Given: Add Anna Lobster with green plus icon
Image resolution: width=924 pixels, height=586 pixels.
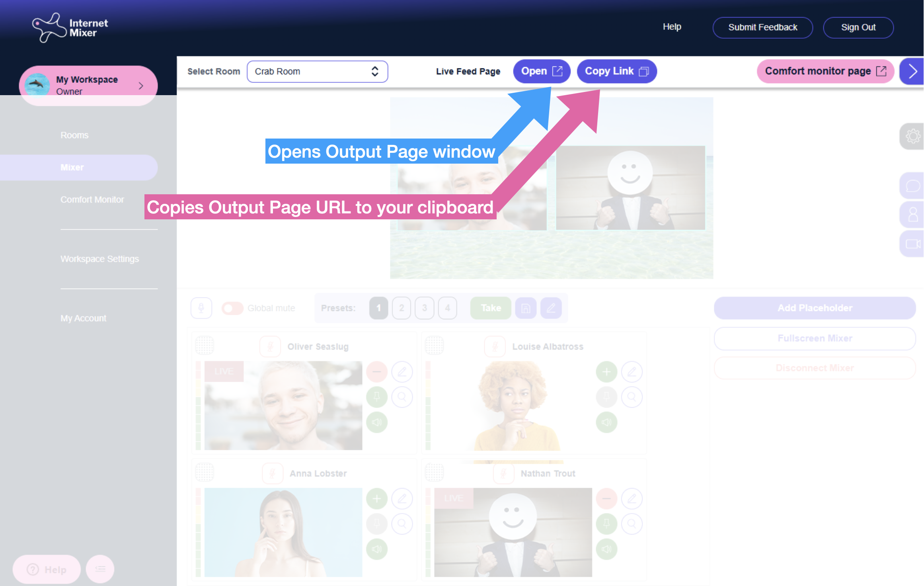Looking at the screenshot, I should tap(376, 498).
